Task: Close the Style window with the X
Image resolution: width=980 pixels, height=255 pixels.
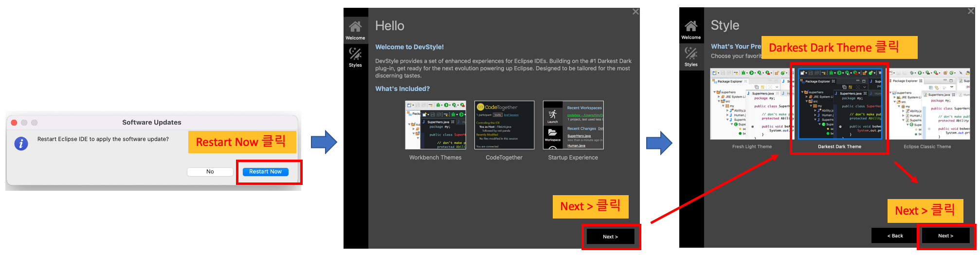Action: pyautogui.click(x=971, y=11)
